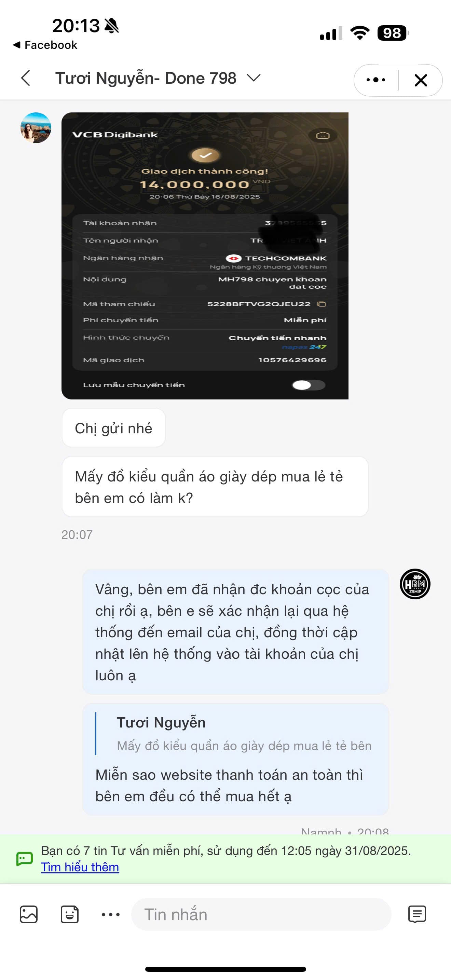Open the quick message templates icon
The image size is (451, 980).
417,915
